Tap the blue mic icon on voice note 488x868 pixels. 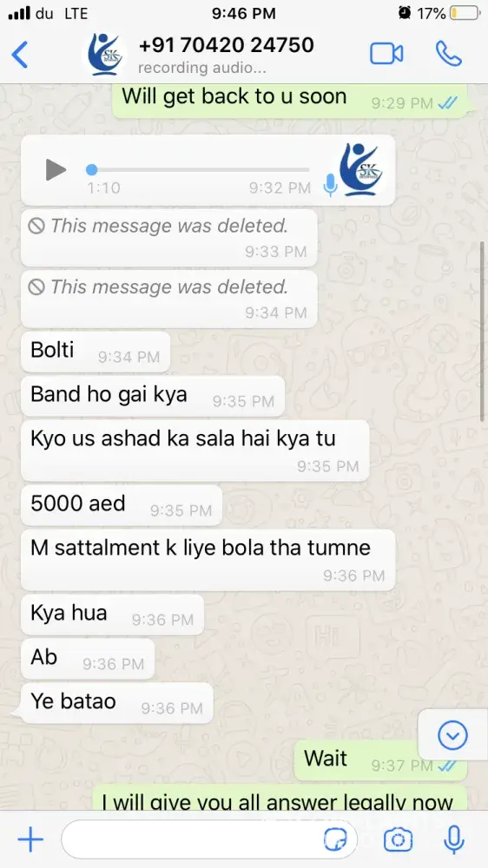tap(330, 185)
